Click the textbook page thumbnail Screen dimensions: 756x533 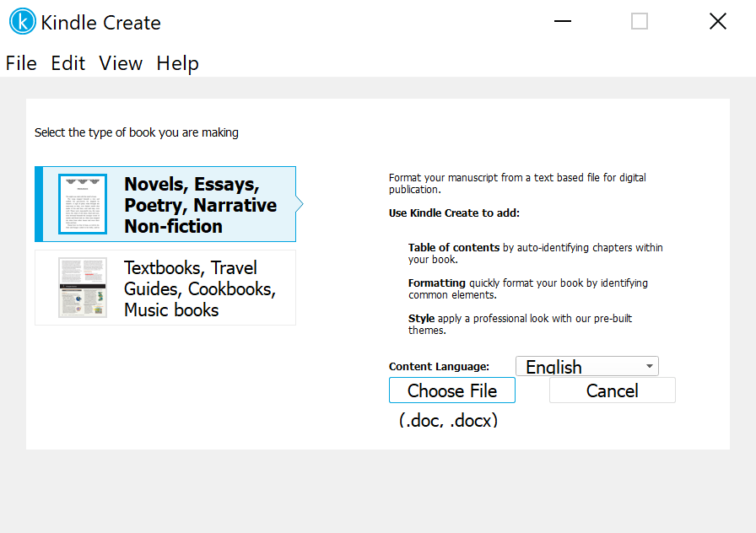(83, 288)
